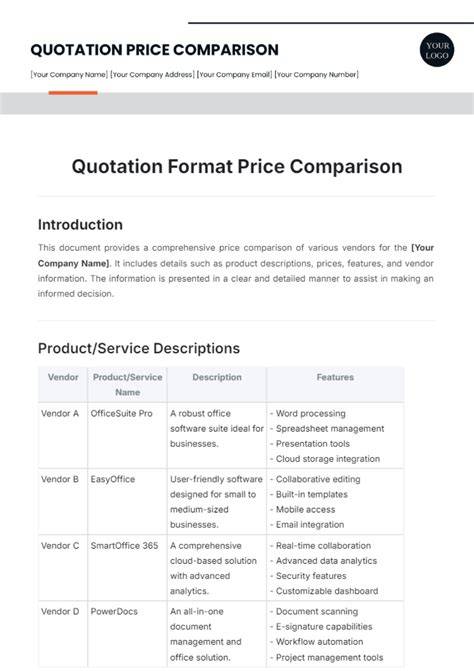Click the Your Company Number placeholder
Viewport: 474px width, 671px height.
(317, 74)
